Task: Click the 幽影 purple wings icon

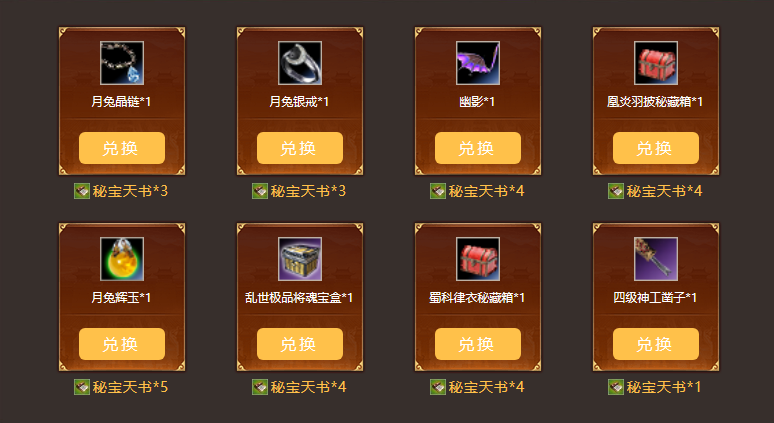Action: pyautogui.click(x=478, y=63)
